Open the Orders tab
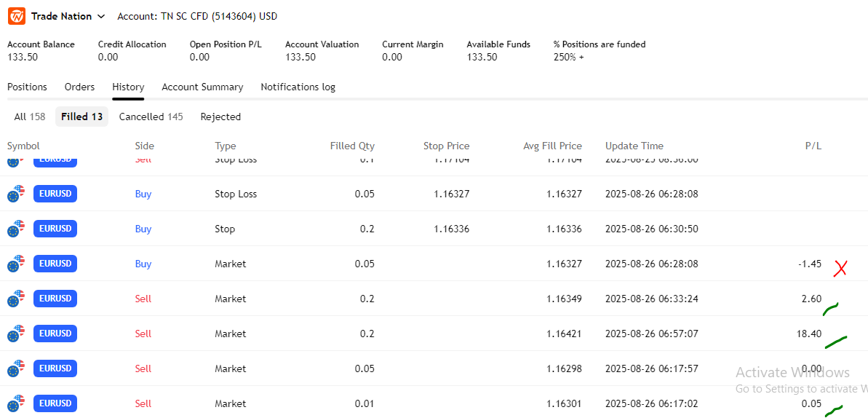The height and width of the screenshot is (418, 868). point(79,87)
